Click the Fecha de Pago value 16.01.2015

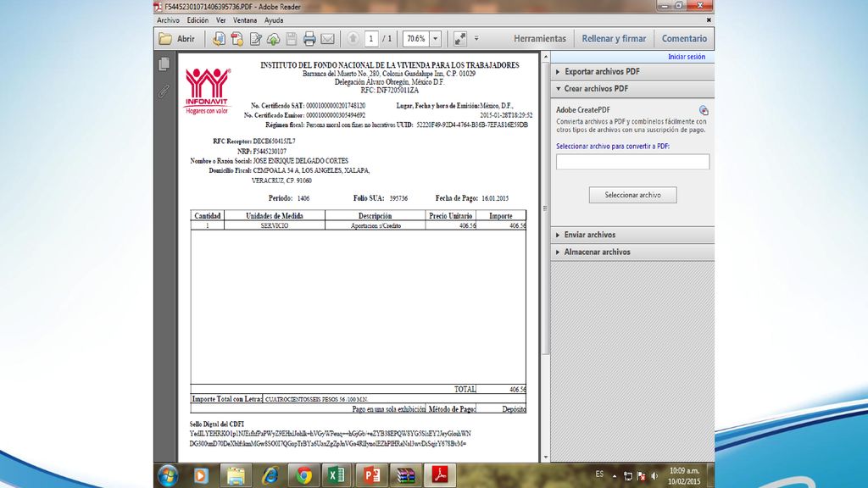tap(495, 198)
